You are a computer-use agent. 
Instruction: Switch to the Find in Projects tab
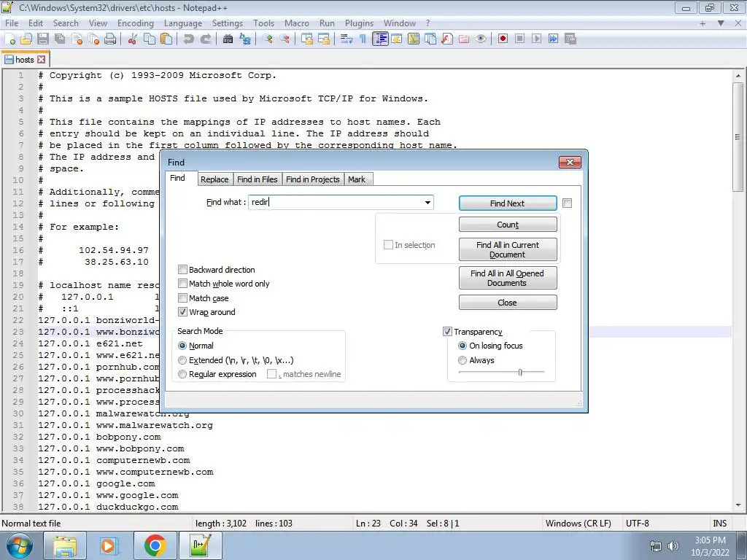(312, 179)
